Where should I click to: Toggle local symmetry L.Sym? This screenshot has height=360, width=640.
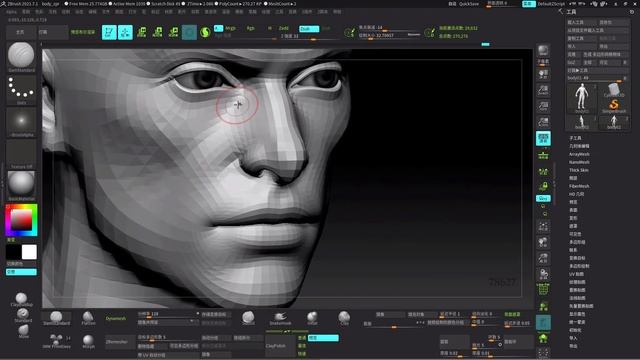click(543, 172)
